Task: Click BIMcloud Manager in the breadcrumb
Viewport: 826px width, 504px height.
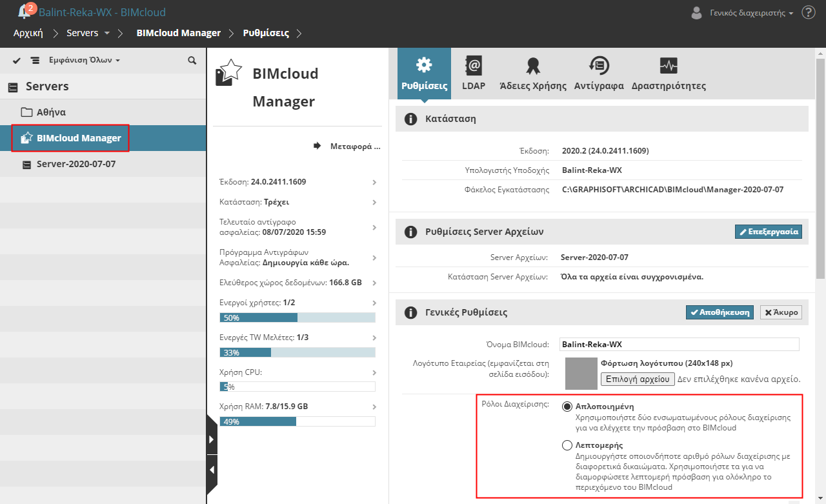Action: coord(179,33)
